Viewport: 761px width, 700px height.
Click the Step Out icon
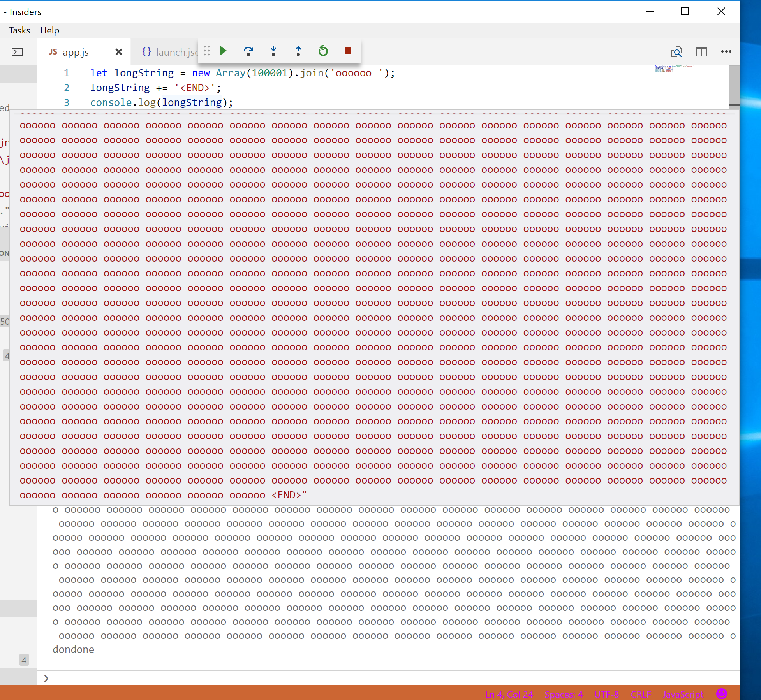point(298,51)
